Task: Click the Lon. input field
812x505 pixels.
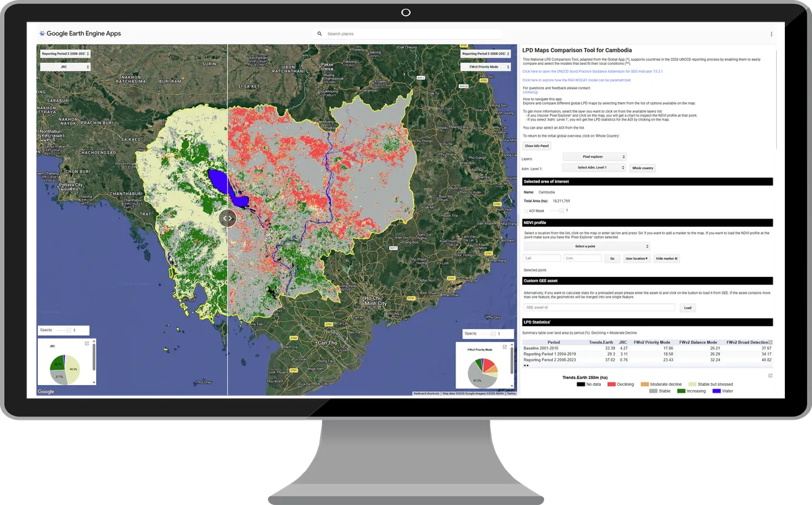Action: pos(583,258)
